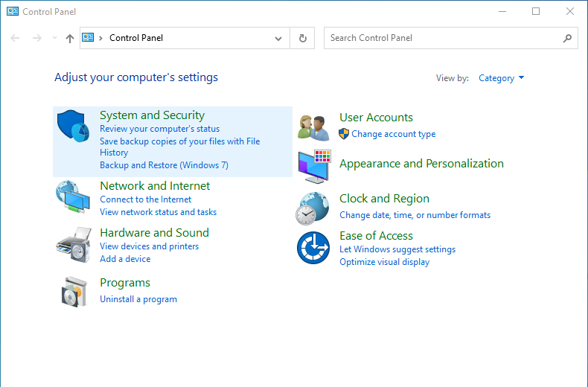Click Add a device link
This screenshot has height=387, width=588.
click(x=125, y=259)
